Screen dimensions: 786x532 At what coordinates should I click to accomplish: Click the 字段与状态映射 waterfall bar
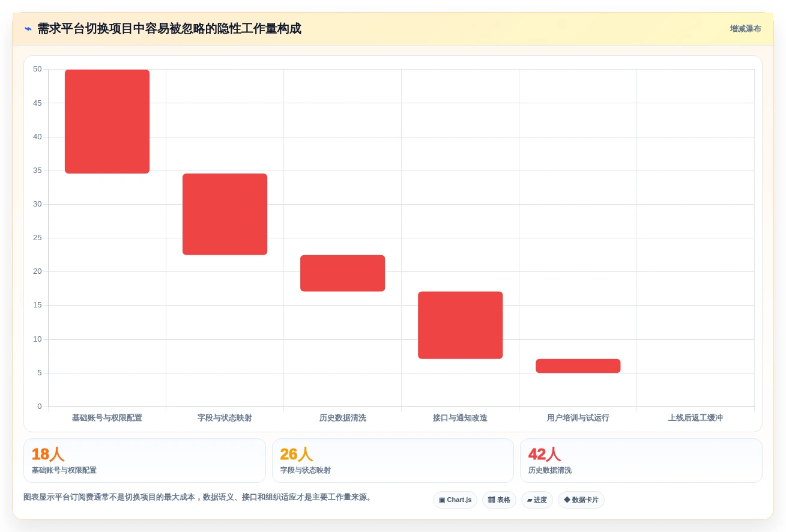[225, 214]
